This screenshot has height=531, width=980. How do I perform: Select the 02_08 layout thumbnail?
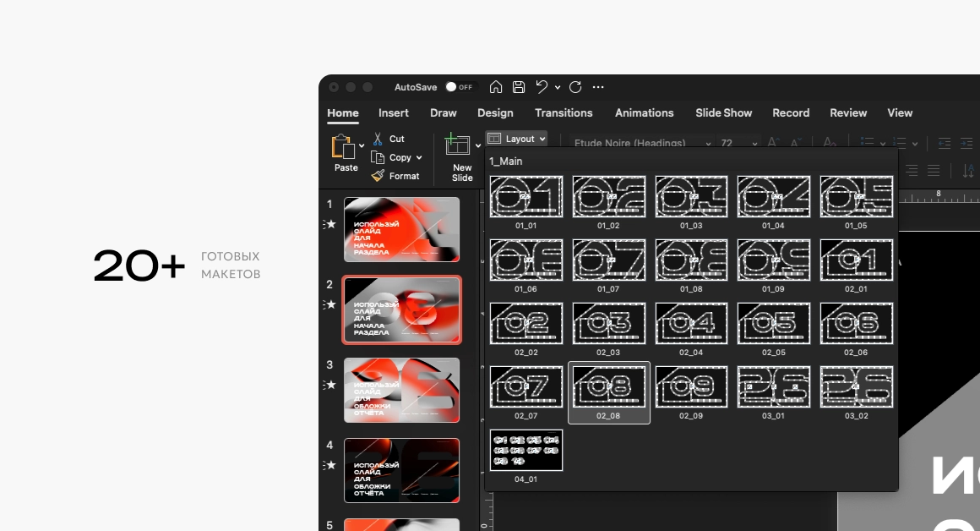(608, 387)
